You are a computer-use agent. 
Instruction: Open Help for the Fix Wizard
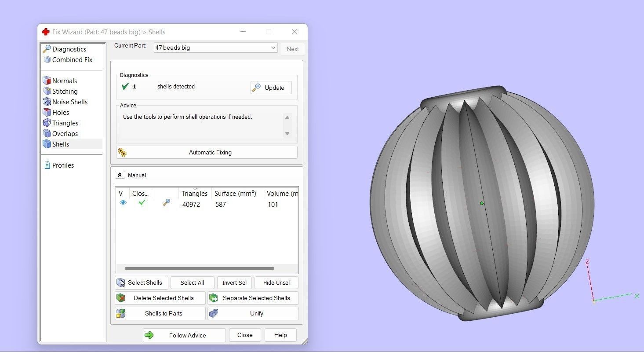[280, 335]
